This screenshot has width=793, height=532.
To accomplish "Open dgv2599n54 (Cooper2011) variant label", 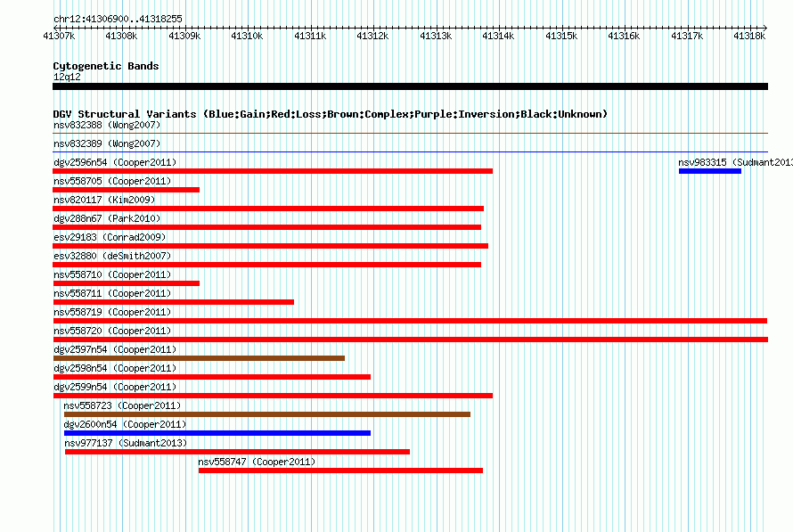I will pyautogui.click(x=115, y=387).
